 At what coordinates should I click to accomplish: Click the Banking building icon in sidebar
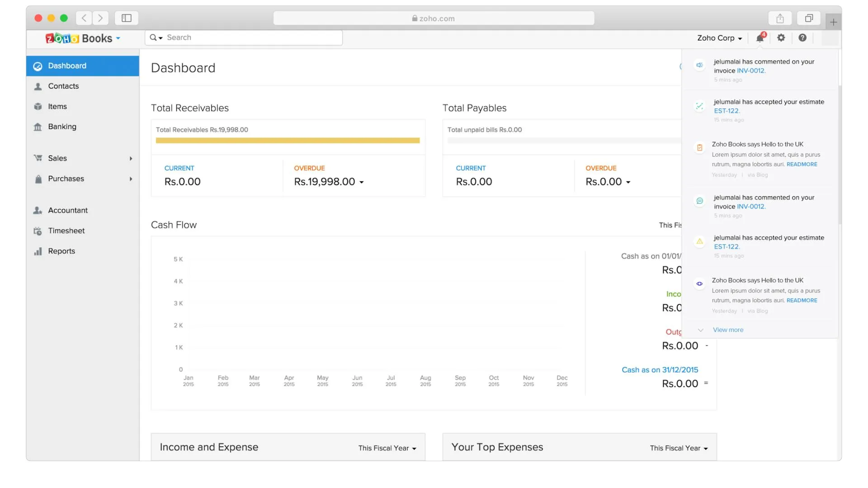(x=38, y=127)
